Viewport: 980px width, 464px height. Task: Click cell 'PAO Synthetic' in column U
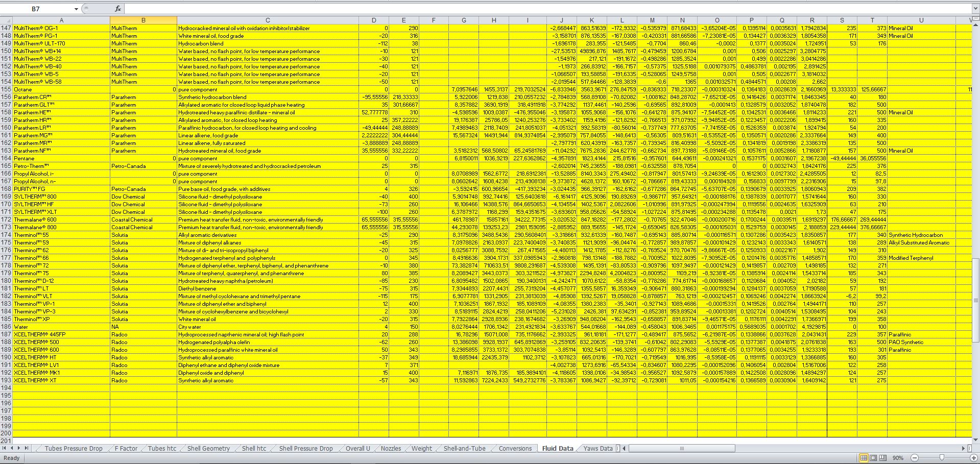(x=921, y=342)
